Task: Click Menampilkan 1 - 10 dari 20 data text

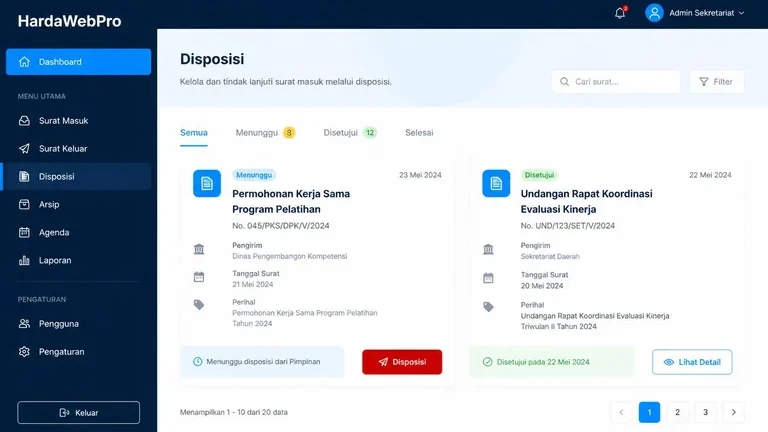Action: 234,412
